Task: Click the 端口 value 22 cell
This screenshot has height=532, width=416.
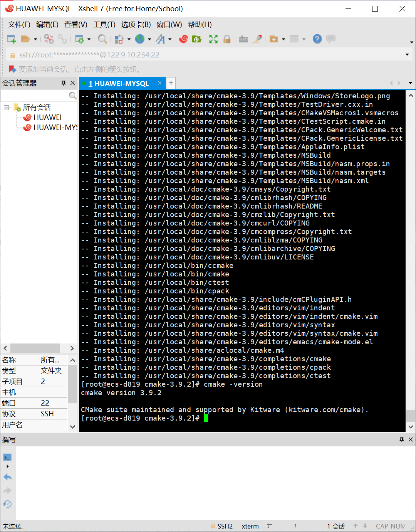Action: (53, 403)
